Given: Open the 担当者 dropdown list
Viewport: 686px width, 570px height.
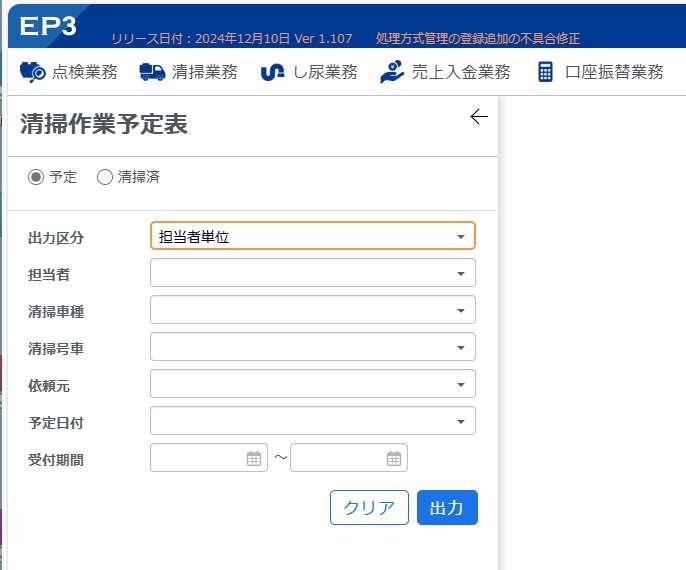Looking at the screenshot, I should tap(312, 273).
